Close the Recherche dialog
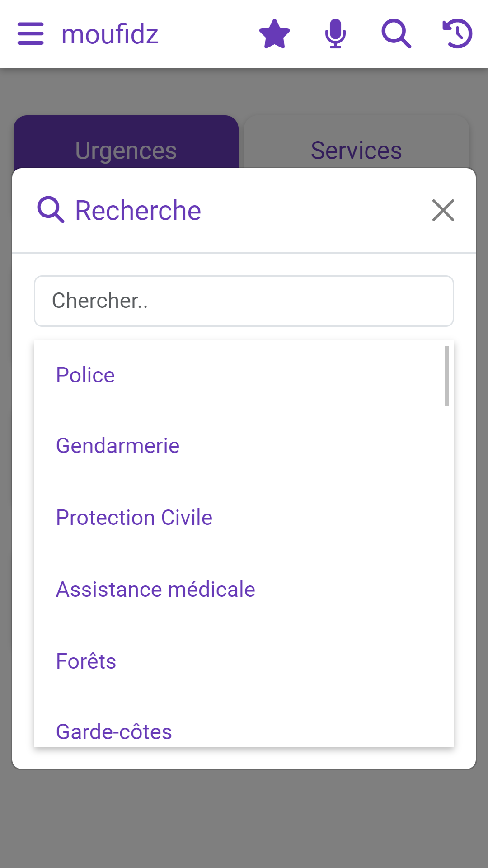This screenshot has width=488, height=868. click(x=443, y=210)
